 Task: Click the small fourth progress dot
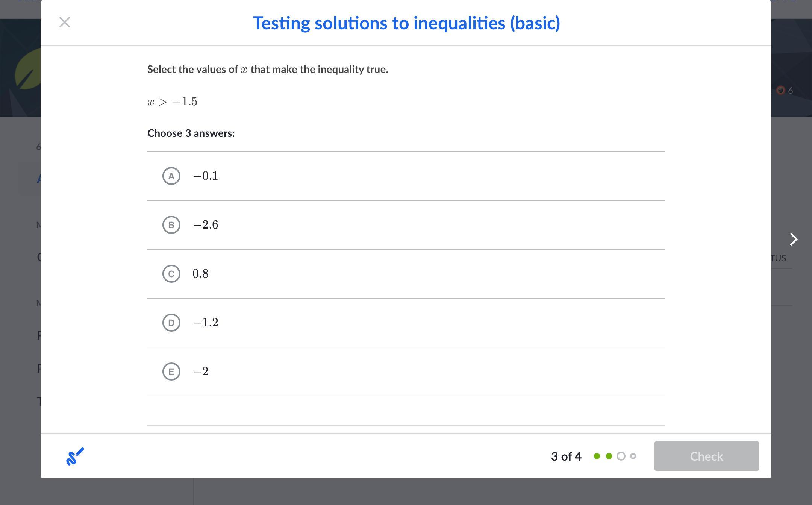[x=633, y=456]
